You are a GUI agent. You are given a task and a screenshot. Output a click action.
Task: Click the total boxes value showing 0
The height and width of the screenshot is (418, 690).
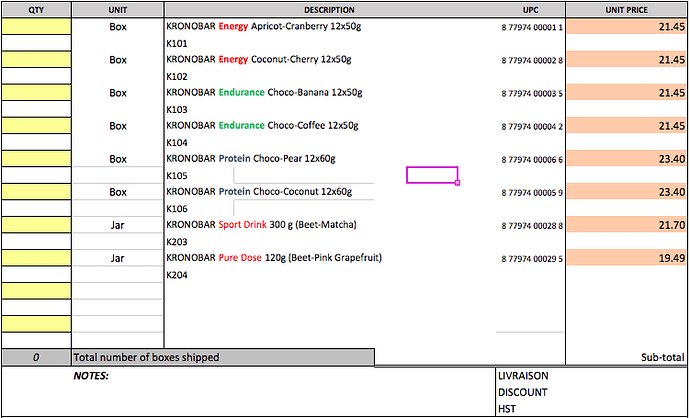point(36,357)
